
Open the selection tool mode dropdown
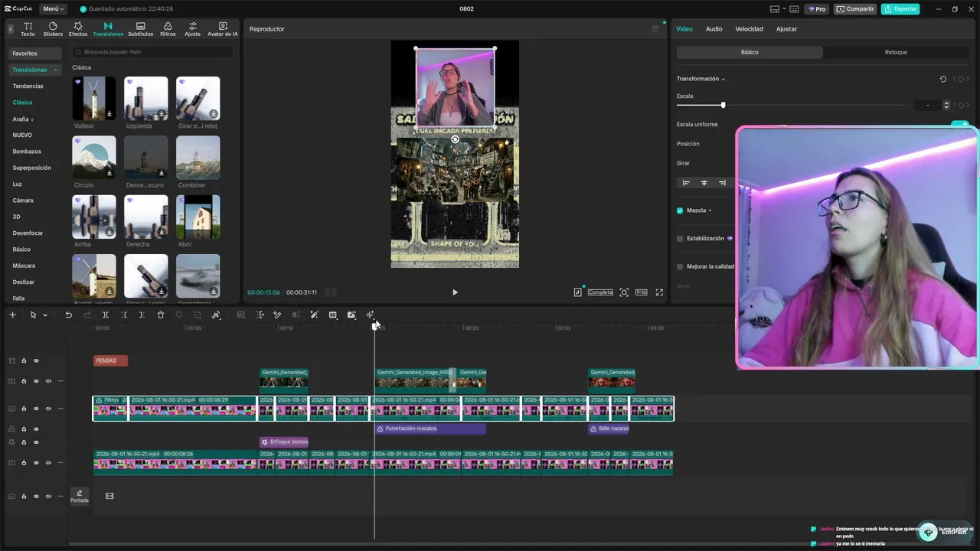click(x=45, y=315)
